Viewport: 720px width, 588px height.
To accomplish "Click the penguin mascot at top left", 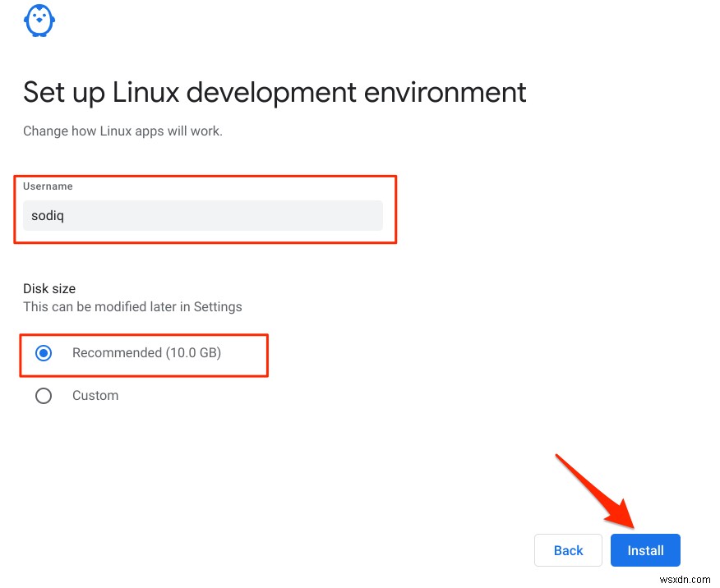I will tap(39, 21).
